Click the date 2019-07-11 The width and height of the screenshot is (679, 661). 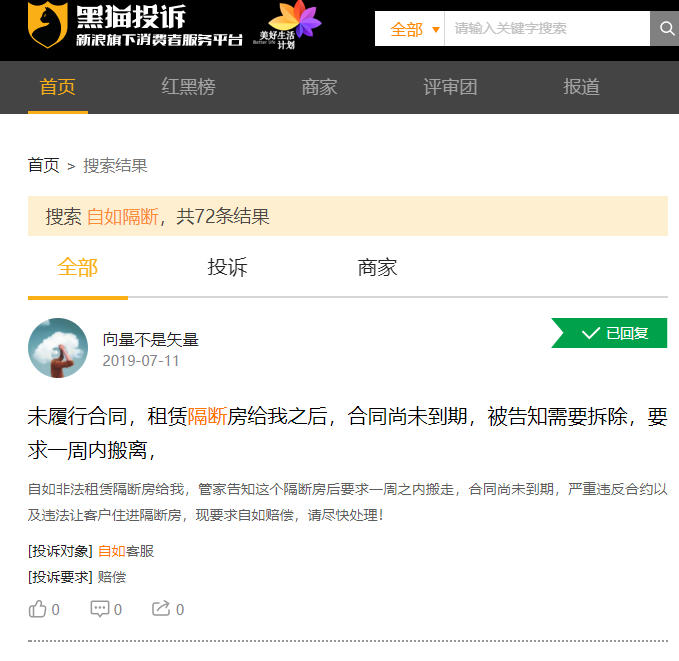(x=141, y=361)
